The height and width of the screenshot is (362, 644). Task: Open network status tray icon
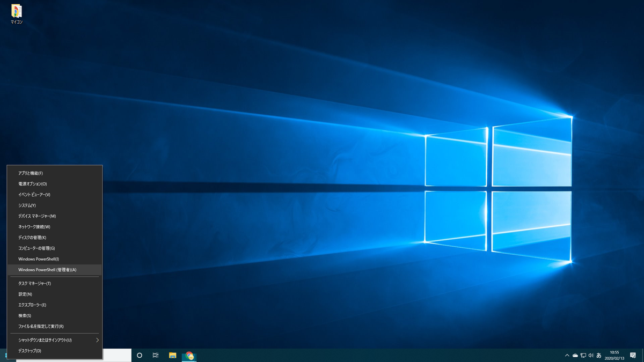click(583, 355)
